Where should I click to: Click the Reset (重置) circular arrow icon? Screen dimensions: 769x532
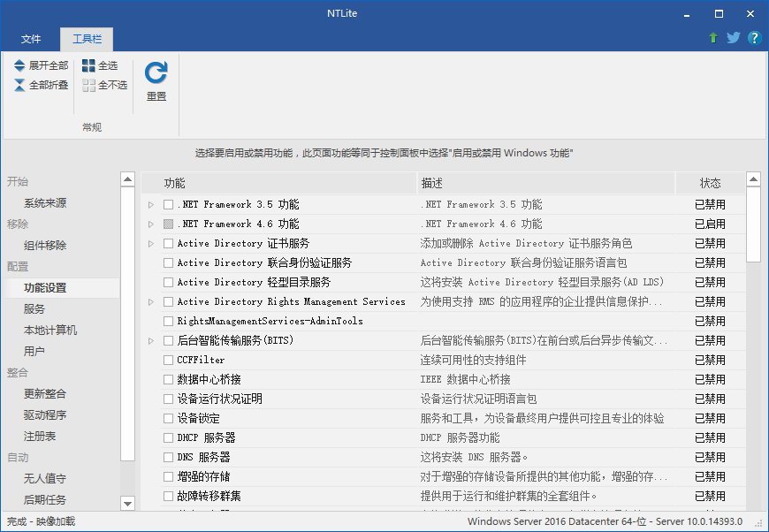click(156, 72)
